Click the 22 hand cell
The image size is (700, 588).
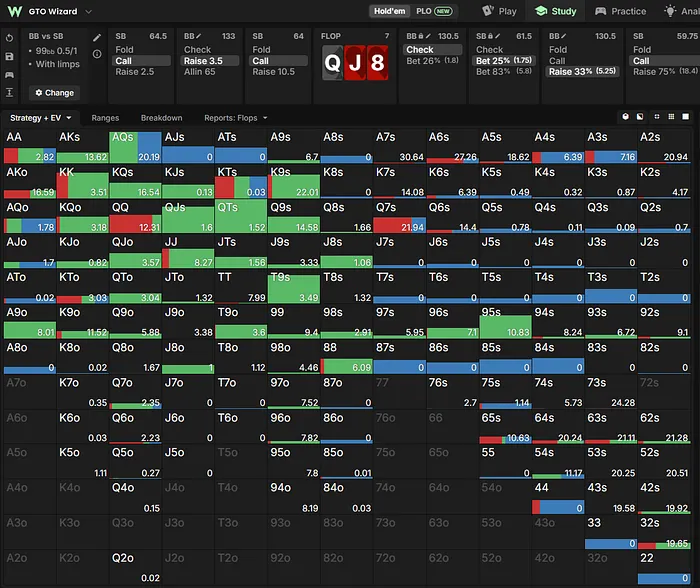coord(663,568)
